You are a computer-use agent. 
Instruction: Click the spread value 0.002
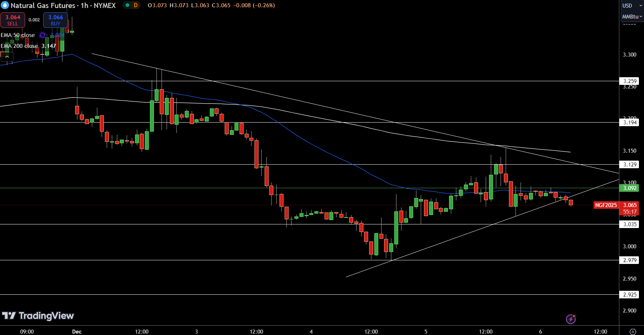coord(34,20)
